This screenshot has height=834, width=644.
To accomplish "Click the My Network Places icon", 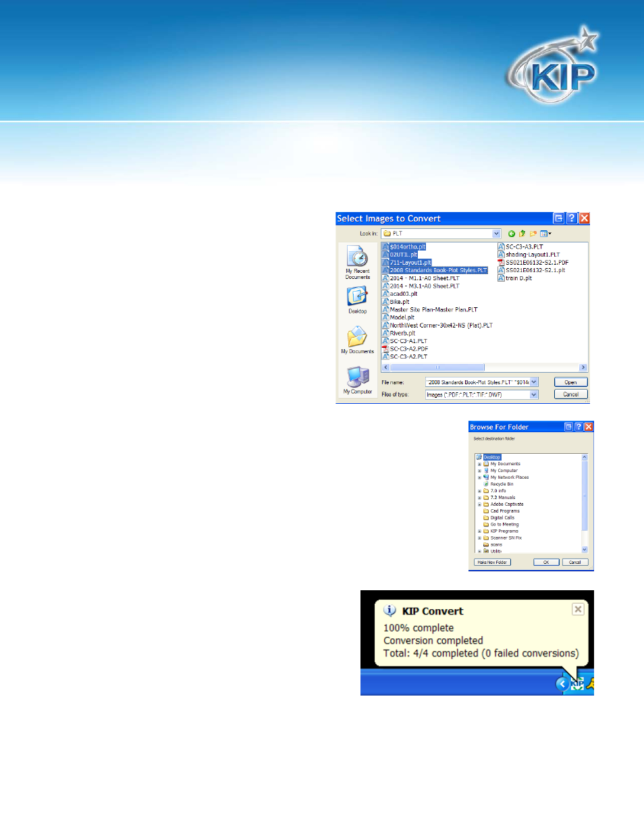I will coord(486,477).
